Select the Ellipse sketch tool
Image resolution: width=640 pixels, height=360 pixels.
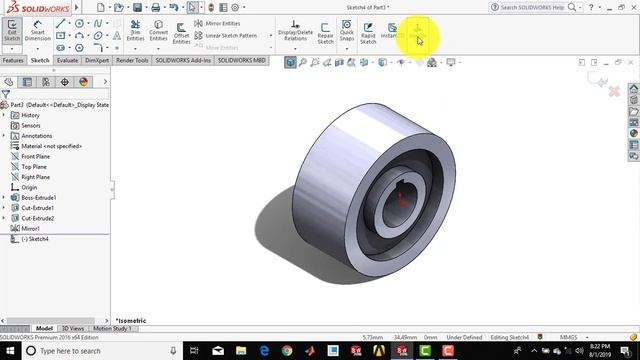(98, 36)
